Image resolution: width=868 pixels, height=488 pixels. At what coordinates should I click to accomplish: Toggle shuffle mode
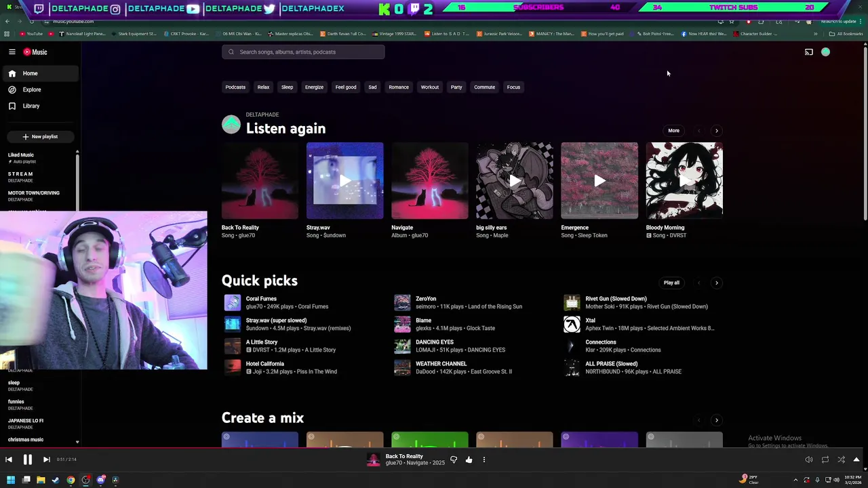pos(841,460)
